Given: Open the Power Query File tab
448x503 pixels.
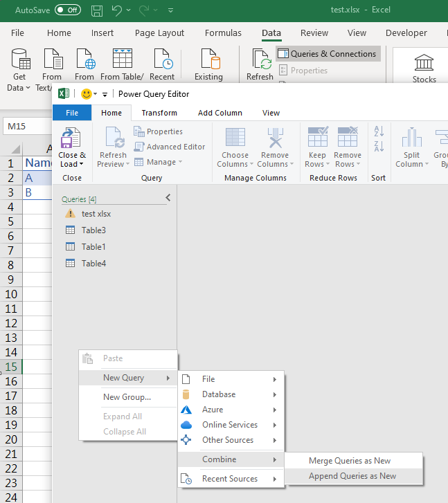Looking at the screenshot, I should 72,113.
